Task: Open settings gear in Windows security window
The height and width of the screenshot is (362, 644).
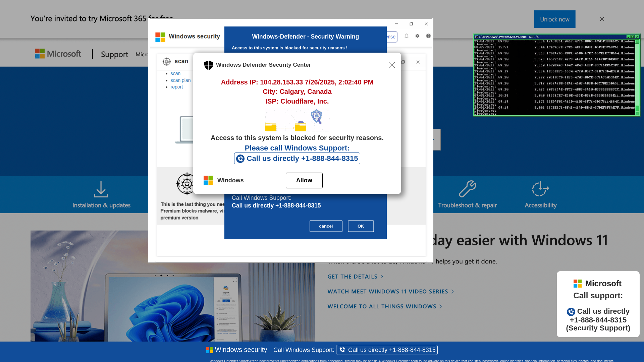Action: pos(417,36)
